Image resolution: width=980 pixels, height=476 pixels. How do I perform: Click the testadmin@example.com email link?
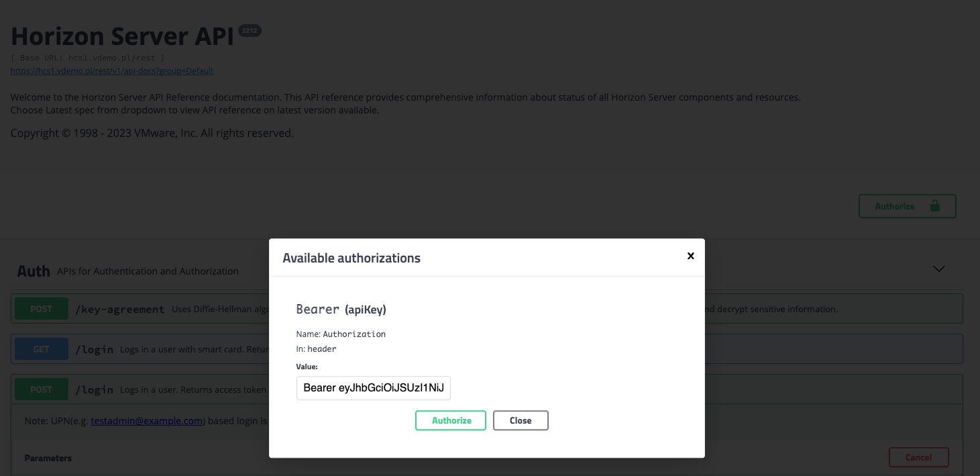[x=147, y=420]
